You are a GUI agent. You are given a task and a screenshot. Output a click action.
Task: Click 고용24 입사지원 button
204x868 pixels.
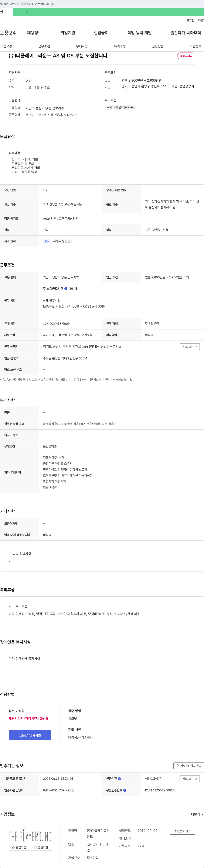tap(30, 735)
